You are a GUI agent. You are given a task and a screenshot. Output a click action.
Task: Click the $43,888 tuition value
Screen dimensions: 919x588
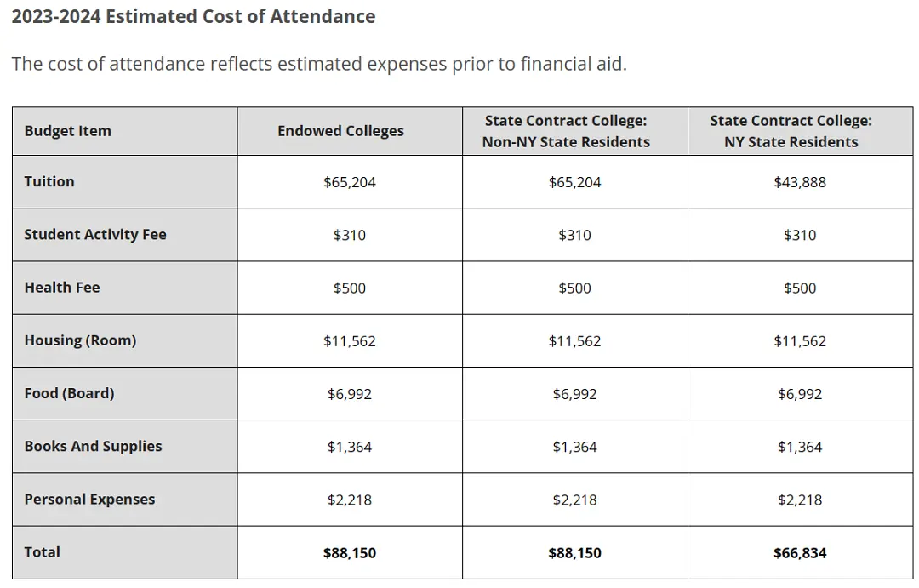800,182
